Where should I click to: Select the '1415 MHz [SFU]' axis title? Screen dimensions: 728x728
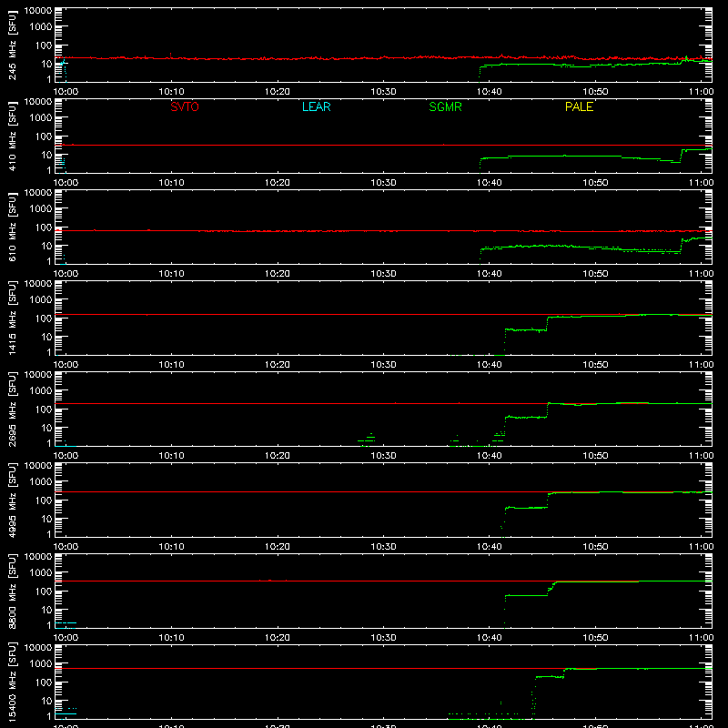(x=12, y=318)
